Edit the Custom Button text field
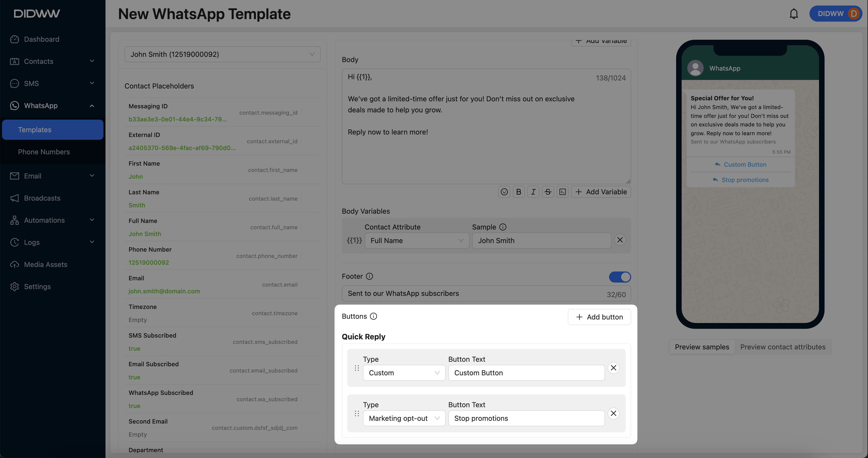868x458 pixels. point(526,373)
